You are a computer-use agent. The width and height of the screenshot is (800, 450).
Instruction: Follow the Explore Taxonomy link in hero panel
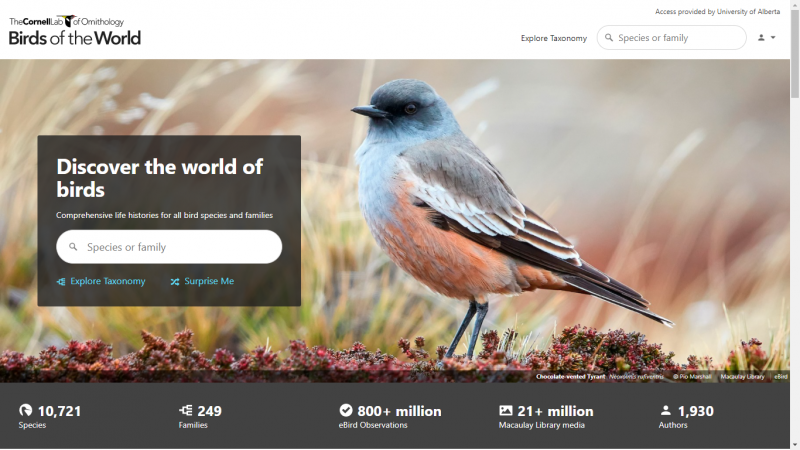click(108, 281)
